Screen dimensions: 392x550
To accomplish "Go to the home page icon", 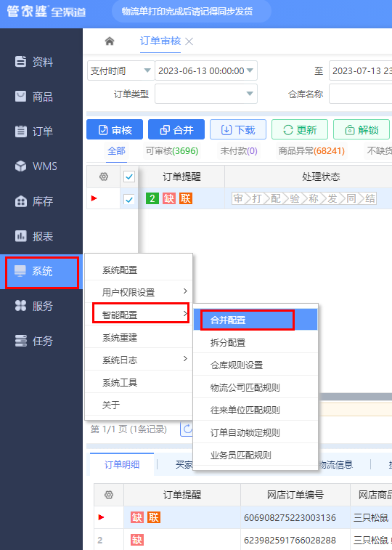I will 110,41.
